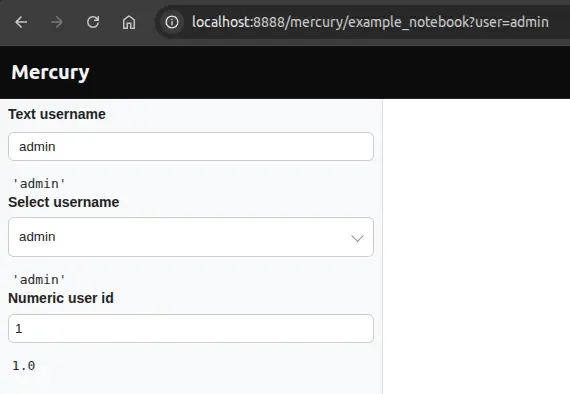Image resolution: width=570 pixels, height=394 pixels.
Task: Click 'admin' output below Select username dropdown
Action: 39,280
